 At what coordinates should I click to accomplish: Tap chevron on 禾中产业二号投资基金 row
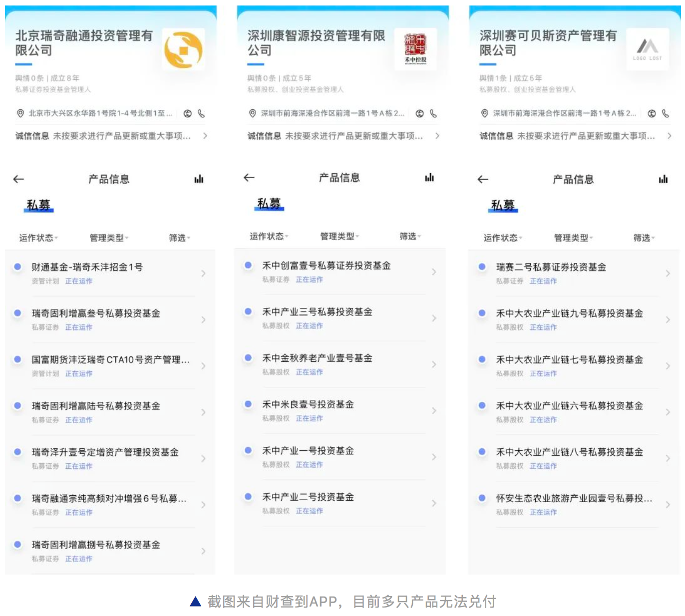point(434,503)
